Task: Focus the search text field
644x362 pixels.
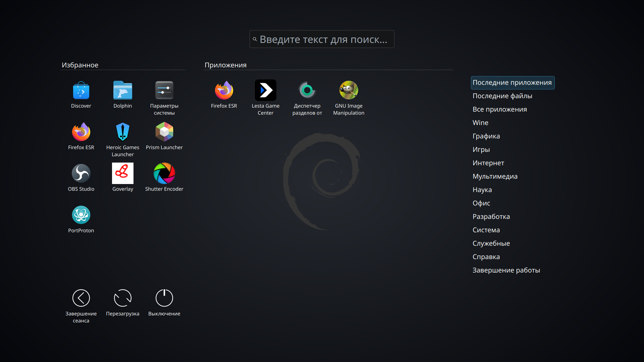Action: click(x=322, y=39)
